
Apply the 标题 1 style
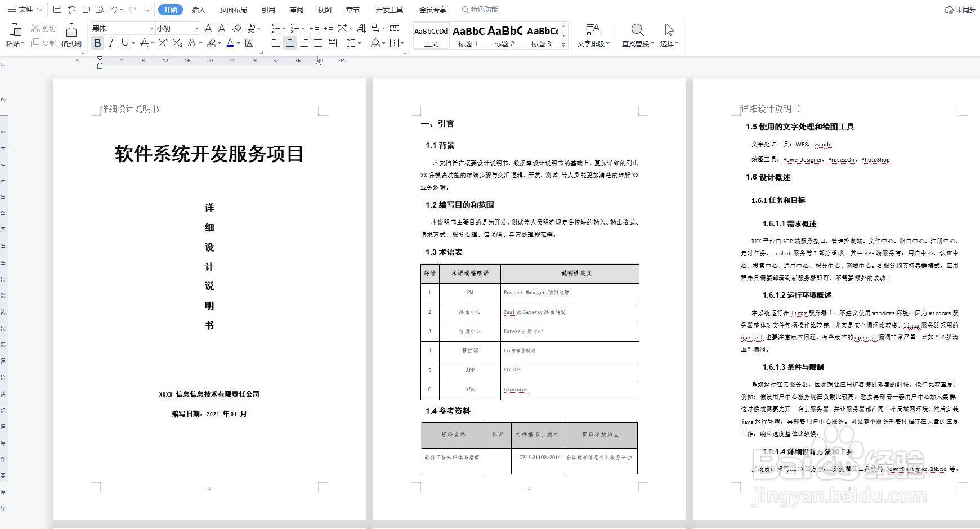(x=468, y=36)
